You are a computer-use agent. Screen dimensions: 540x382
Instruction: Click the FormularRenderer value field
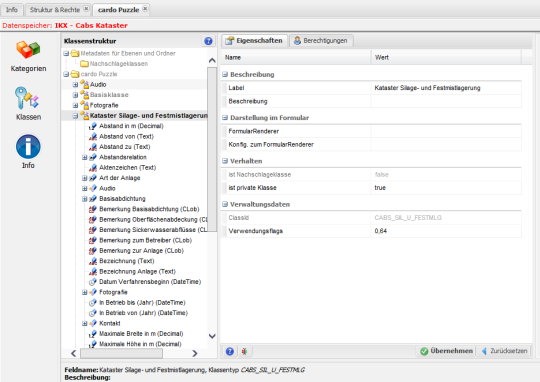click(446, 131)
